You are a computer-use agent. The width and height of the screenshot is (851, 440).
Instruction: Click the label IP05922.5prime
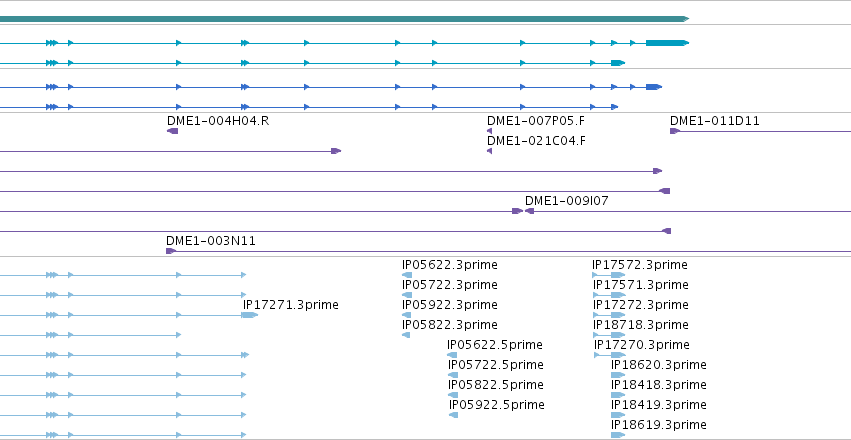coord(497,405)
